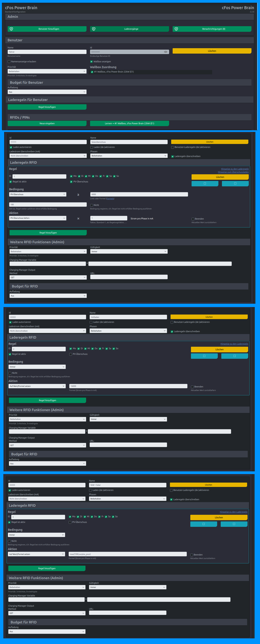
Task: Click the shield icon on Benutzer hinzufügen
Action: click(11, 29)
